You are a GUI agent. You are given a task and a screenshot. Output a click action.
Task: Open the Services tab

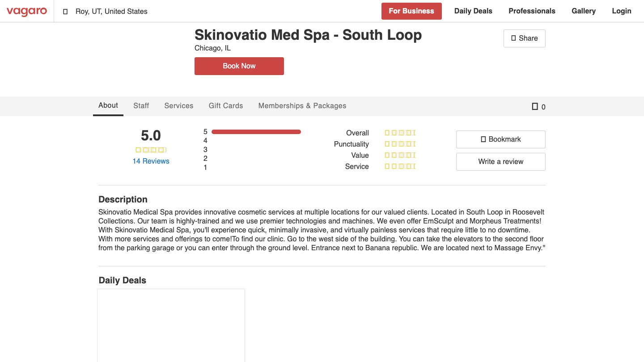click(x=178, y=105)
